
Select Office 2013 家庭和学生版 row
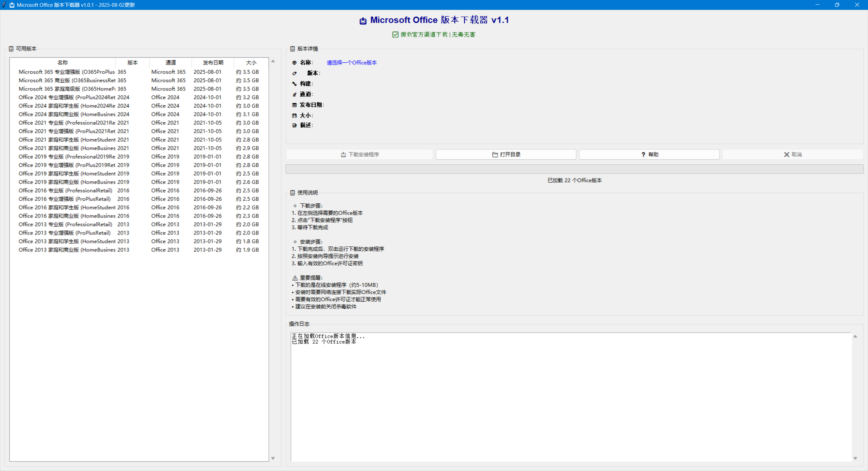139,241
